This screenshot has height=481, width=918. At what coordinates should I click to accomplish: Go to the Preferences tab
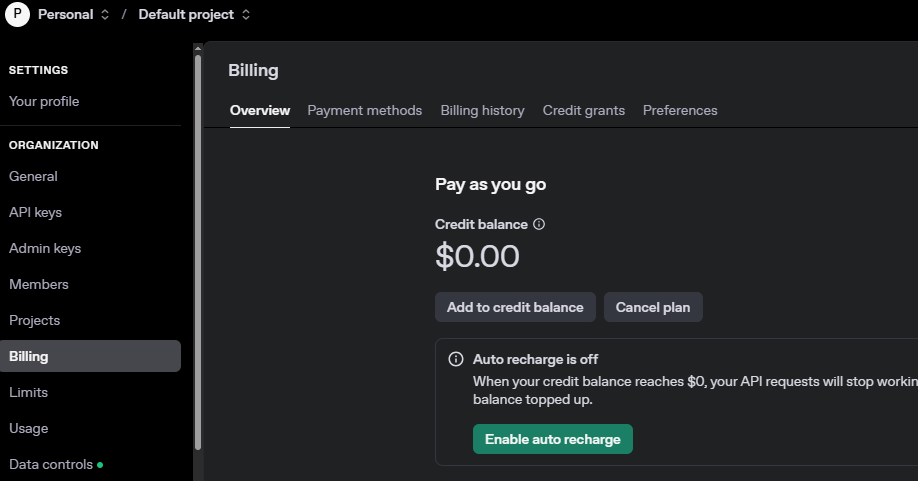coord(680,110)
